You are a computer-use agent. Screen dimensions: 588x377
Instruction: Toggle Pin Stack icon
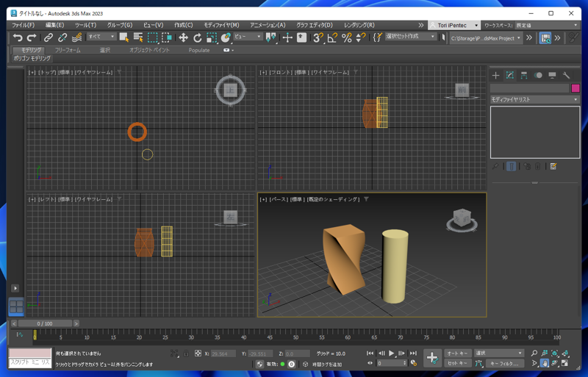tap(495, 166)
